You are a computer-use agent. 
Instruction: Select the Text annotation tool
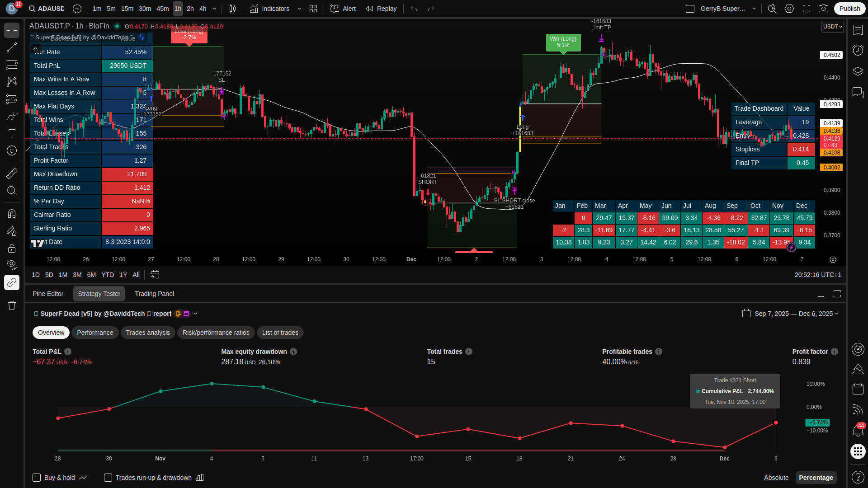12,133
